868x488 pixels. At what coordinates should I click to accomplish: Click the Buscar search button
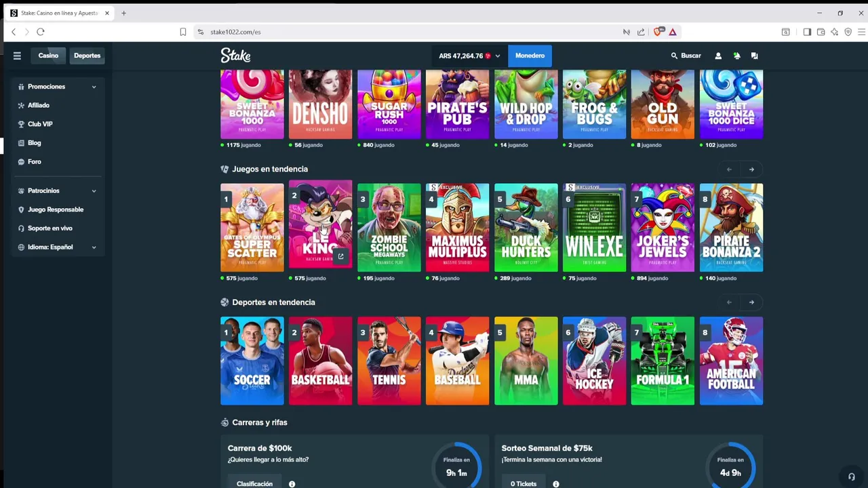coord(686,56)
